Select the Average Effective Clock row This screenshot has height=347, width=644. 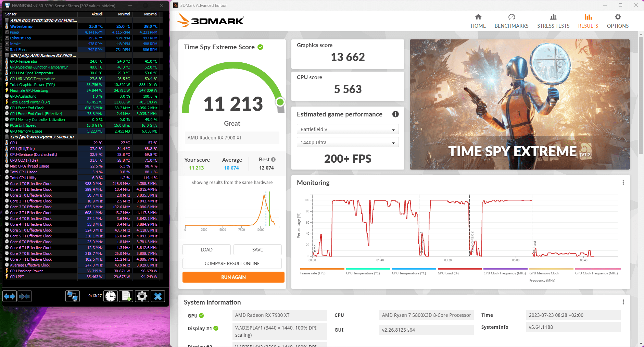point(81,265)
